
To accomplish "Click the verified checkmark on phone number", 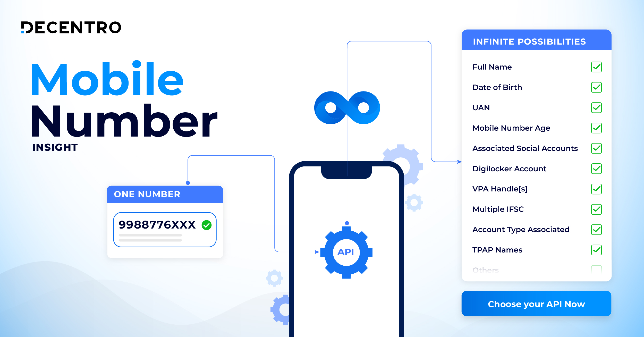I will click(x=208, y=222).
